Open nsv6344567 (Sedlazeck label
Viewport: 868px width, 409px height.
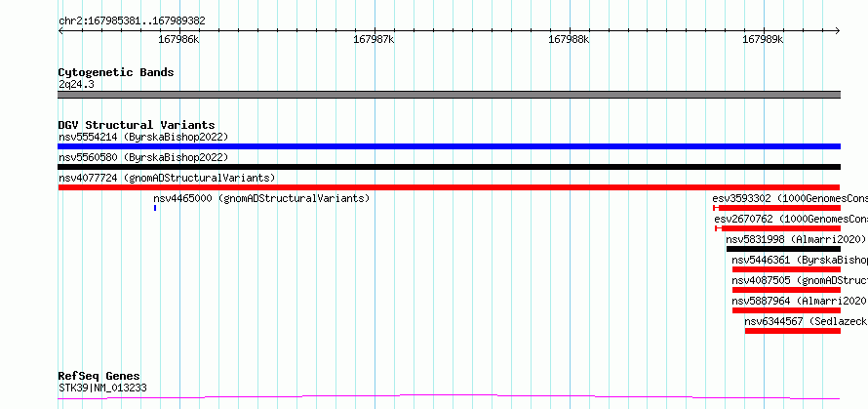tap(806, 321)
